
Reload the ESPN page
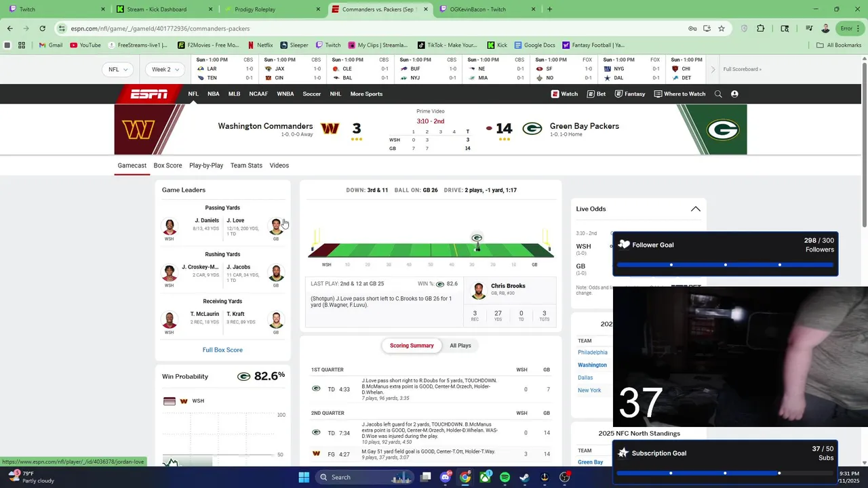click(x=42, y=28)
